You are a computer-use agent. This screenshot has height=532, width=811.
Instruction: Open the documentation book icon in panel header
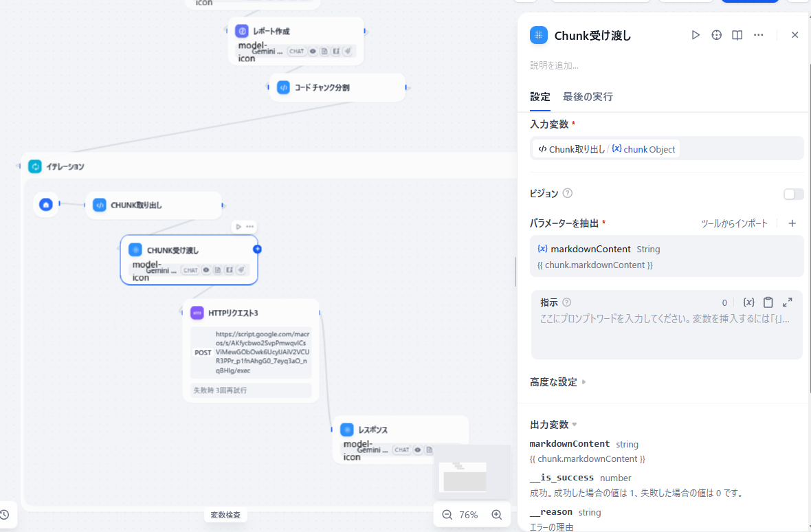pyautogui.click(x=737, y=34)
